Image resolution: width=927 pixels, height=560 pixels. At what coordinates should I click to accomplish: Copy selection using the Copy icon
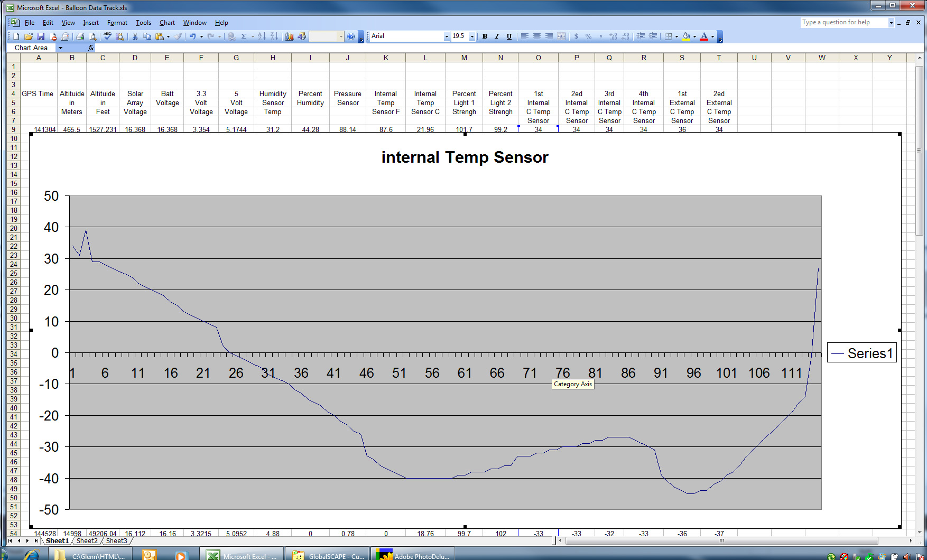coord(147,36)
